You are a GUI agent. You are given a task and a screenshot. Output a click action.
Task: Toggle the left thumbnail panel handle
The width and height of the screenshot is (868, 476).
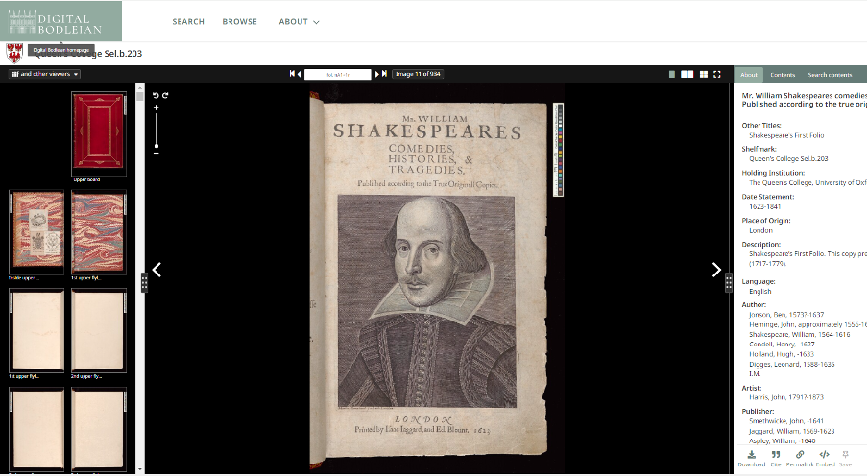pos(144,282)
